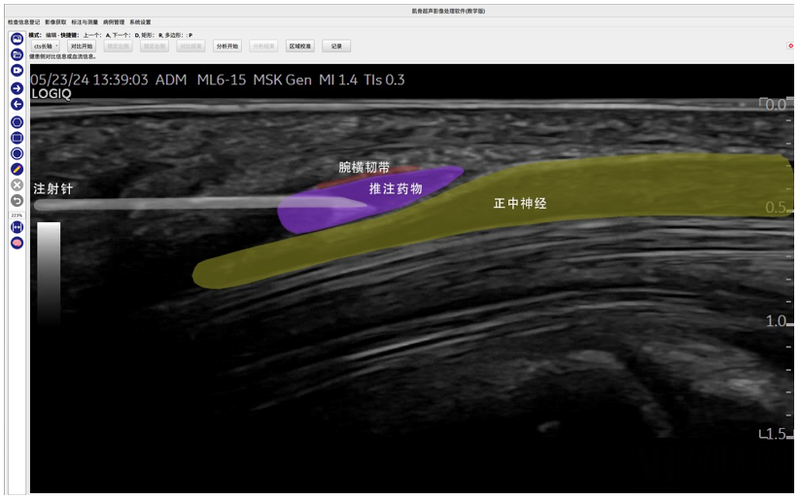Select the pencil edit tool
This screenshot has width=800, height=499.
pyautogui.click(x=17, y=169)
